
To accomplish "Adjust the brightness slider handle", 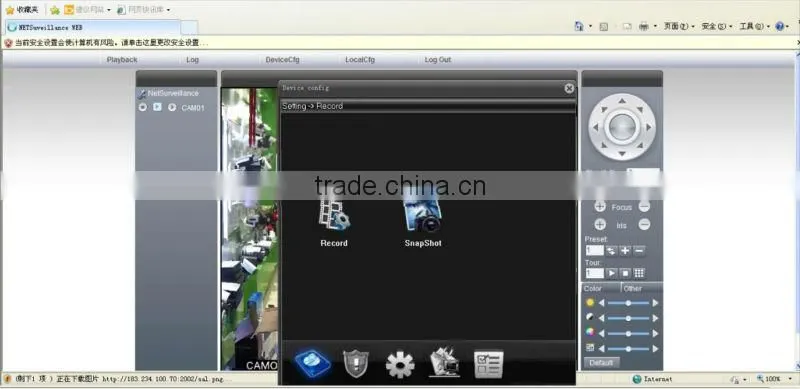I will 628,303.
